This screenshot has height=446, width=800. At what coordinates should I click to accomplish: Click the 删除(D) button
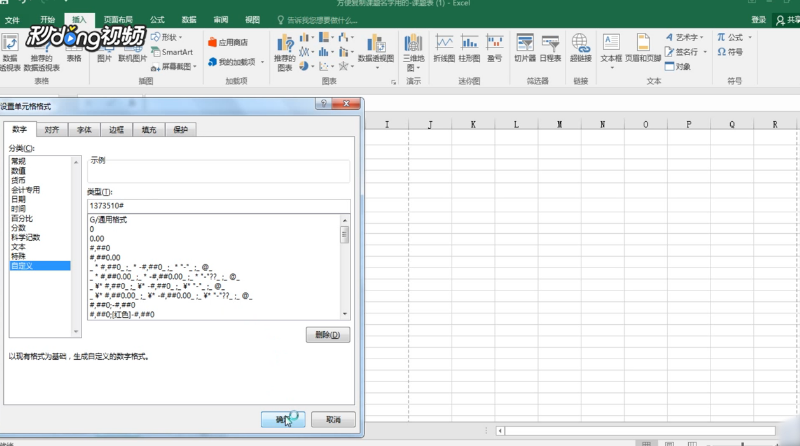328,335
